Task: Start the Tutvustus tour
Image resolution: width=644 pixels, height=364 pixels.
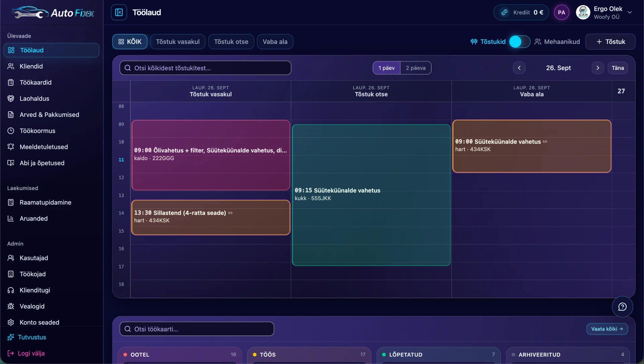Action: point(27,337)
